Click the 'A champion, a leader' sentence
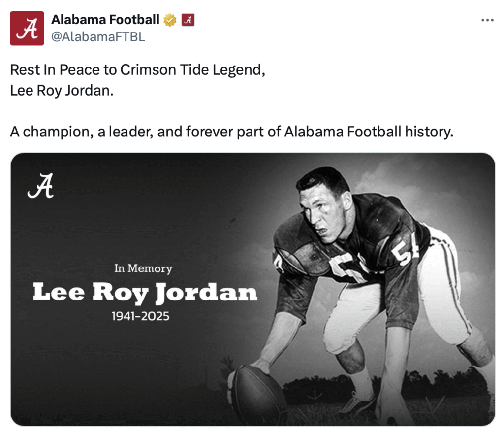The height and width of the screenshot is (434, 504). coord(231,132)
